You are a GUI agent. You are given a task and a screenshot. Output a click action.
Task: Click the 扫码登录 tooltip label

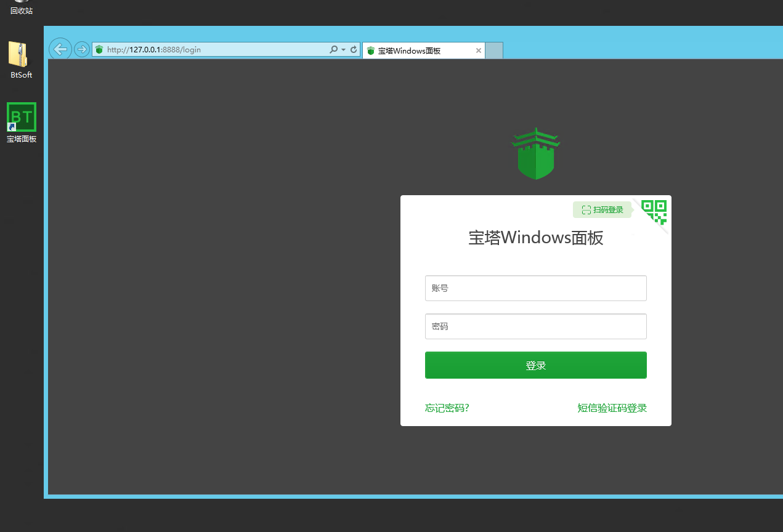[602, 210]
